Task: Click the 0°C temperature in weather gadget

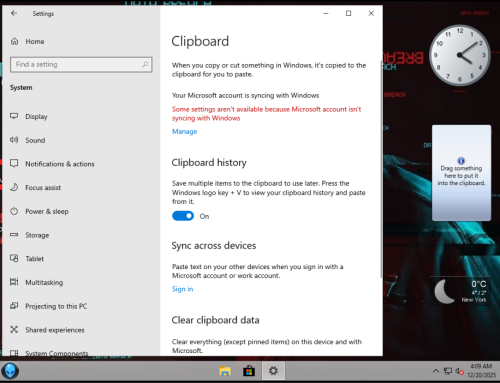Action: point(479,284)
